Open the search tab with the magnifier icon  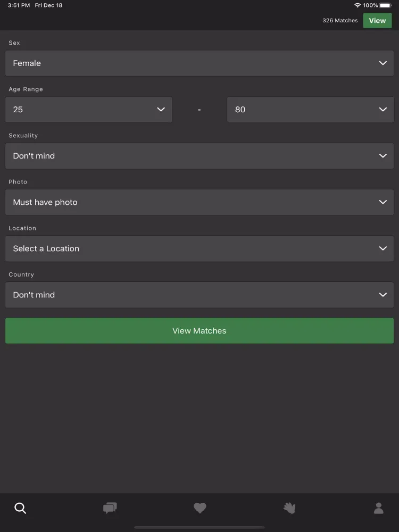(x=20, y=508)
